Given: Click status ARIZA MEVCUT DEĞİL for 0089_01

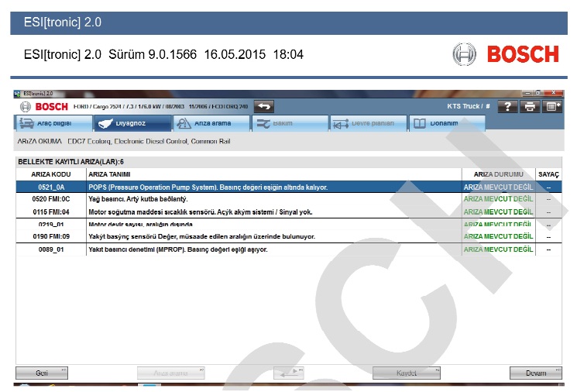Looking at the screenshot, I should pyautogui.click(x=498, y=249).
